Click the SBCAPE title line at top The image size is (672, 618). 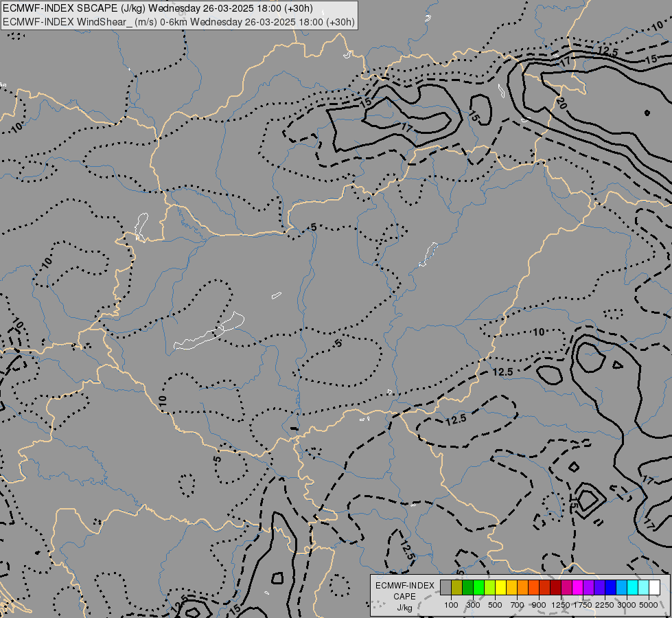coord(157,8)
